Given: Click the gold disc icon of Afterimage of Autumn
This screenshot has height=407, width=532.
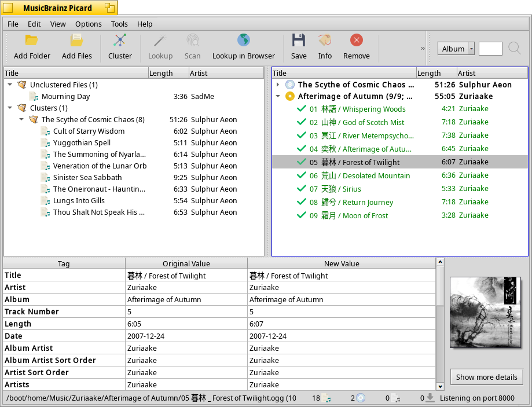Looking at the screenshot, I should [290, 97].
